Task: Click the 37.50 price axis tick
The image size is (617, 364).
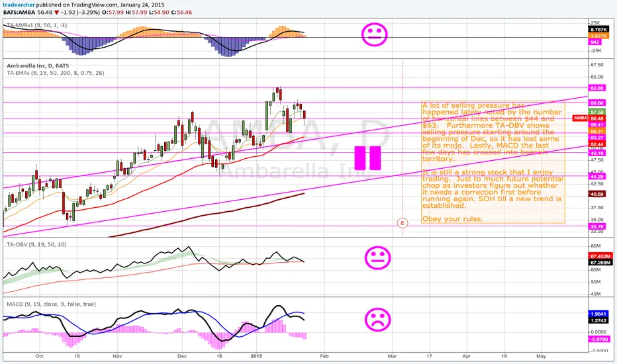Action: pos(597,208)
